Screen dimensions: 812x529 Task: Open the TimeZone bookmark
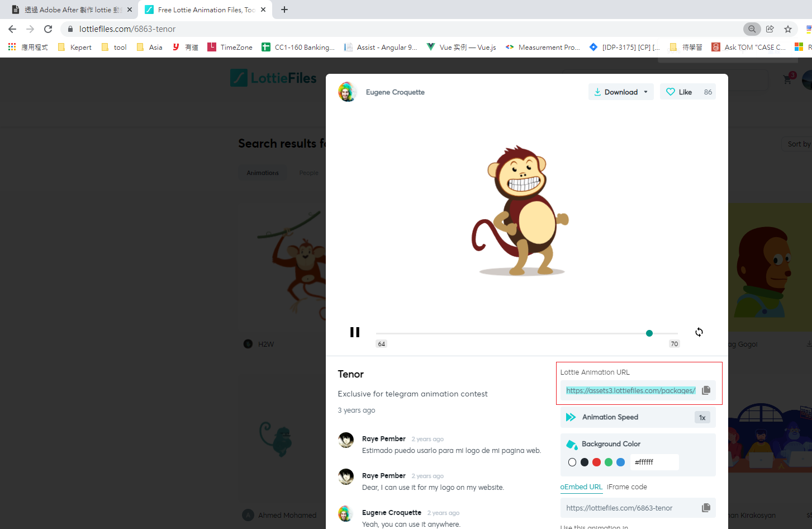[x=230, y=48]
